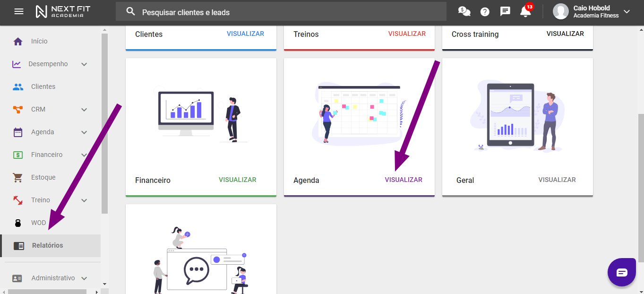Click the sidebar vertical scrollbar

[104, 123]
